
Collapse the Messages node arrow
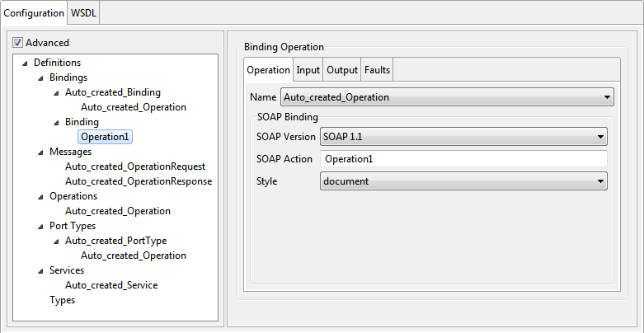tap(40, 152)
